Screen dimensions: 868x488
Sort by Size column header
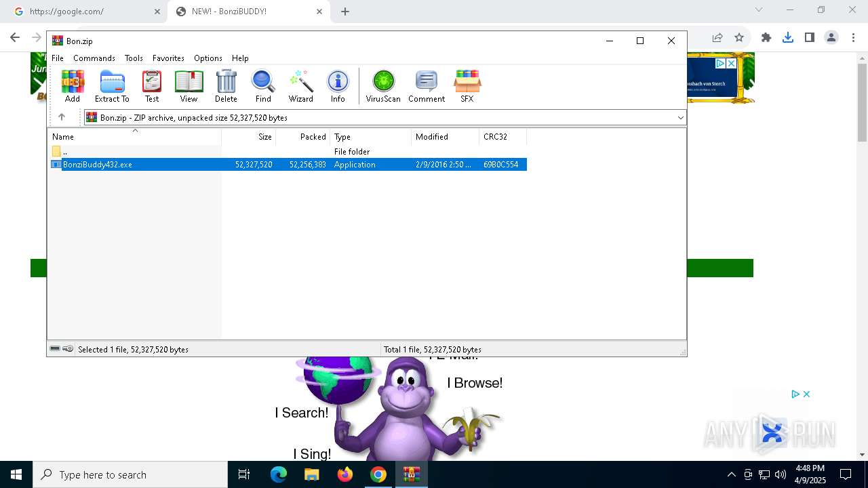pos(249,136)
